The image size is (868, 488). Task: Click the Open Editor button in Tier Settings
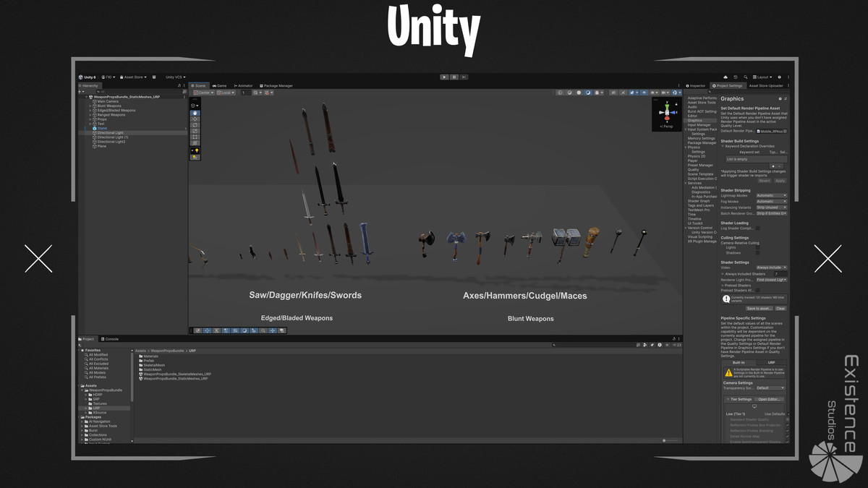coord(770,399)
